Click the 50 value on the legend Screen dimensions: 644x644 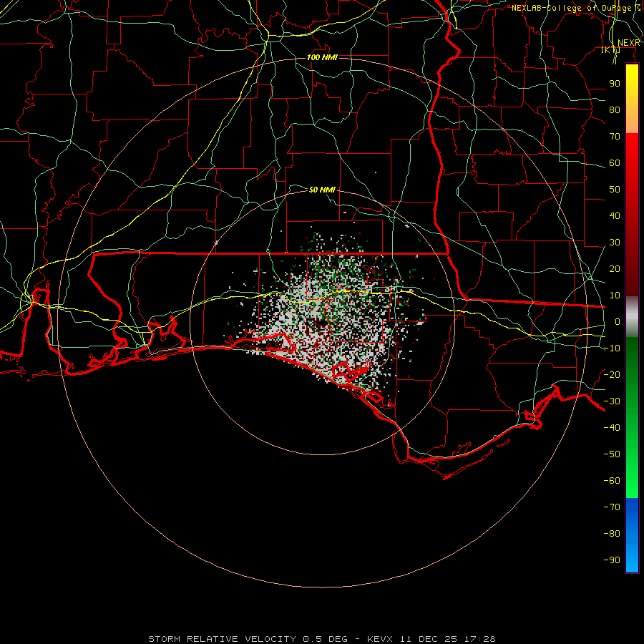pyautogui.click(x=615, y=190)
